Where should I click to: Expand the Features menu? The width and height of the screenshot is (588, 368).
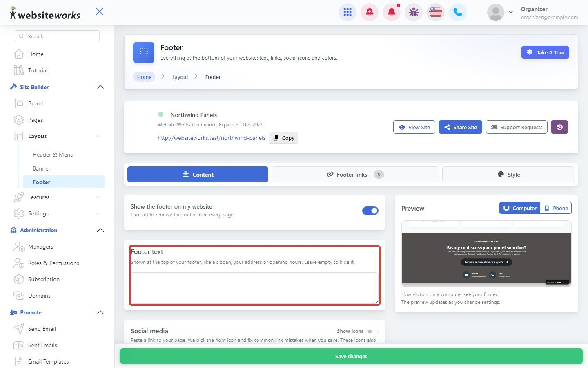(57, 197)
